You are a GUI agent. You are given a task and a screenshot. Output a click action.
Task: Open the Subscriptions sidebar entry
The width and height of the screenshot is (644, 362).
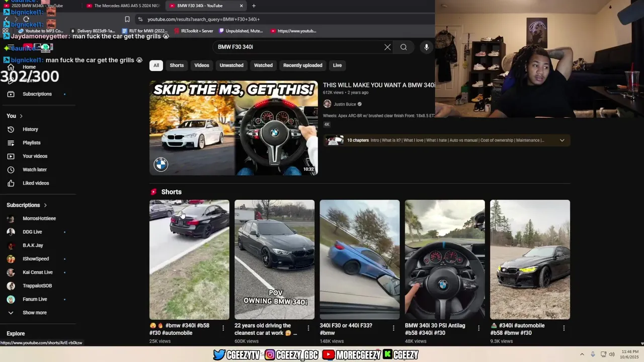point(37,94)
